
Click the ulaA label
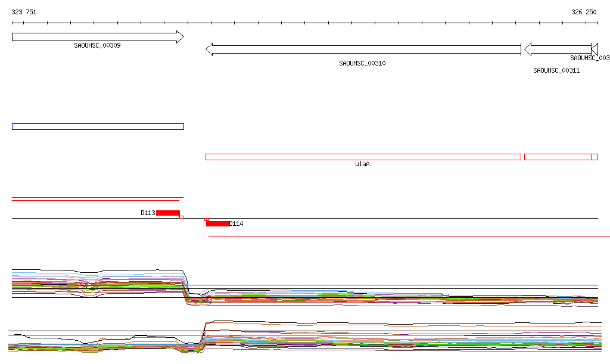(x=362, y=164)
